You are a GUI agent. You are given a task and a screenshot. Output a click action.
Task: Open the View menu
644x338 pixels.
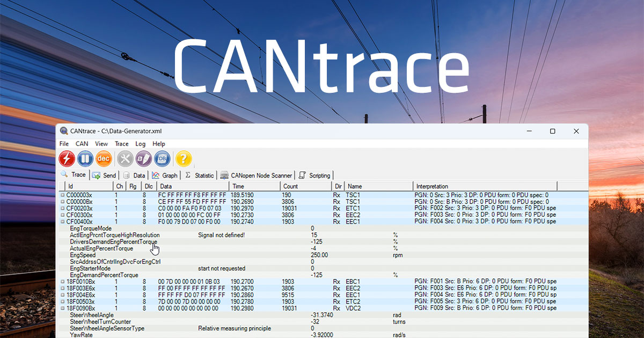pos(101,144)
